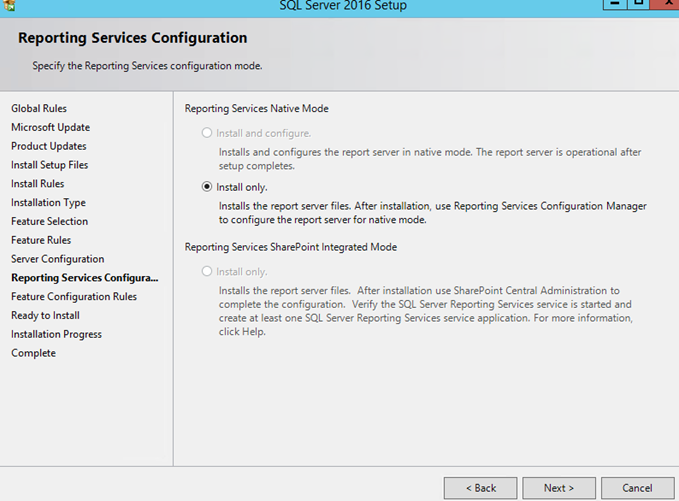The image size is (679, 501).
Task: Select Installation Type step in sidebar
Action: [48, 203]
